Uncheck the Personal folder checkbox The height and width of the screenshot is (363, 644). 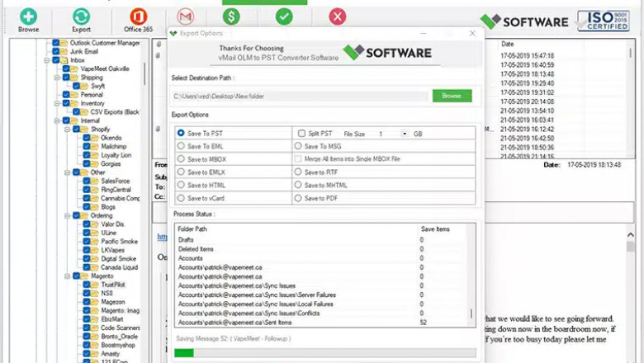point(66,95)
